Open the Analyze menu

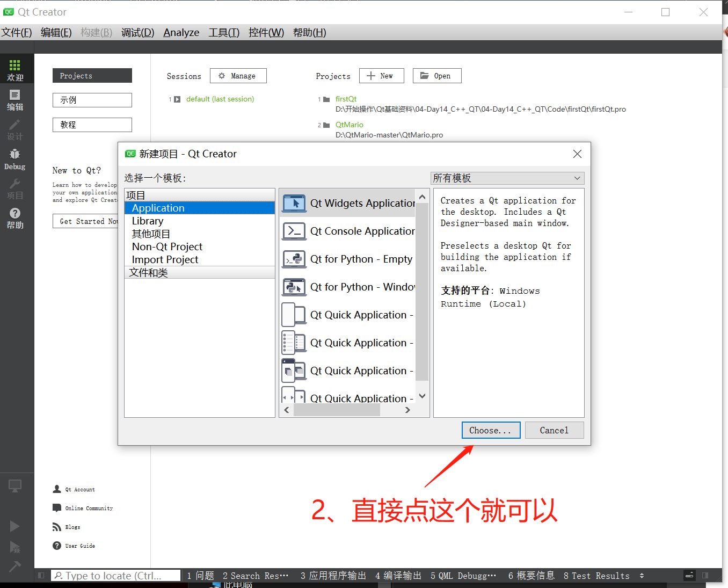click(x=181, y=33)
